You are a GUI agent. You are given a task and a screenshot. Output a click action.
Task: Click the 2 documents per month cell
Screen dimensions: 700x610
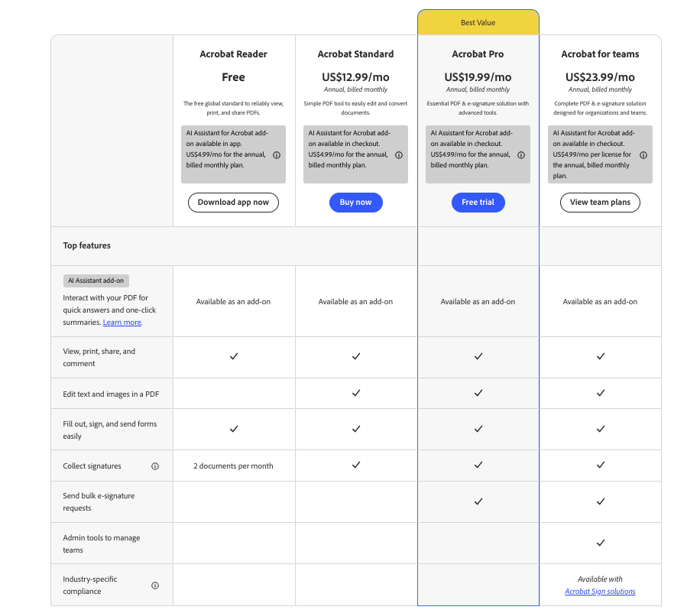[233, 466]
